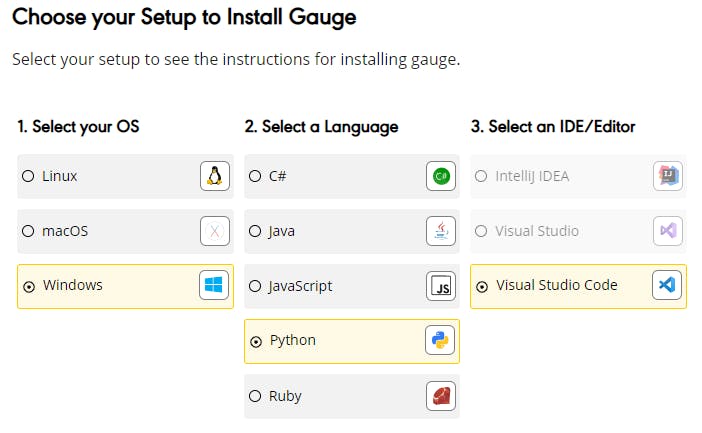Select the Java radio button
The height and width of the screenshot is (433, 702).
(255, 231)
